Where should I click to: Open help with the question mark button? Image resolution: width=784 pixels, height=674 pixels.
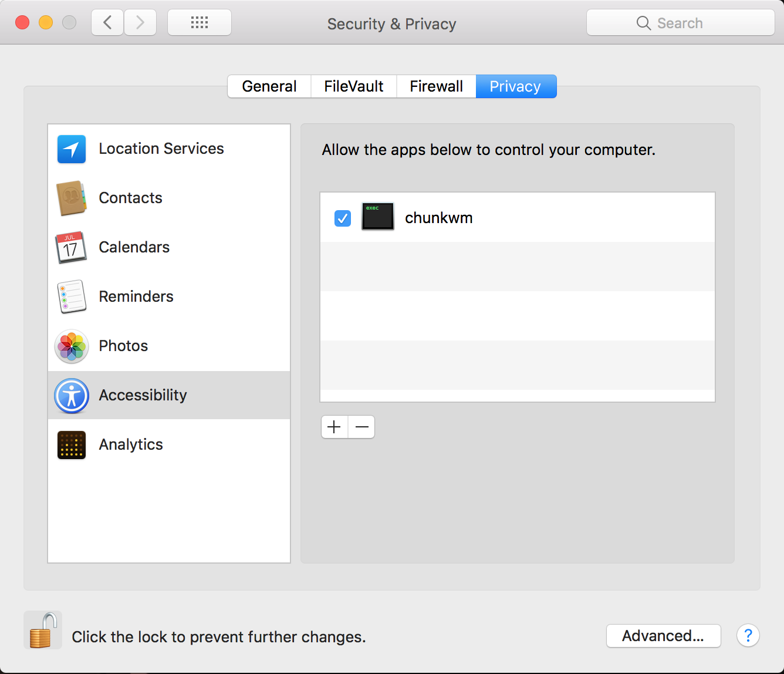(748, 635)
